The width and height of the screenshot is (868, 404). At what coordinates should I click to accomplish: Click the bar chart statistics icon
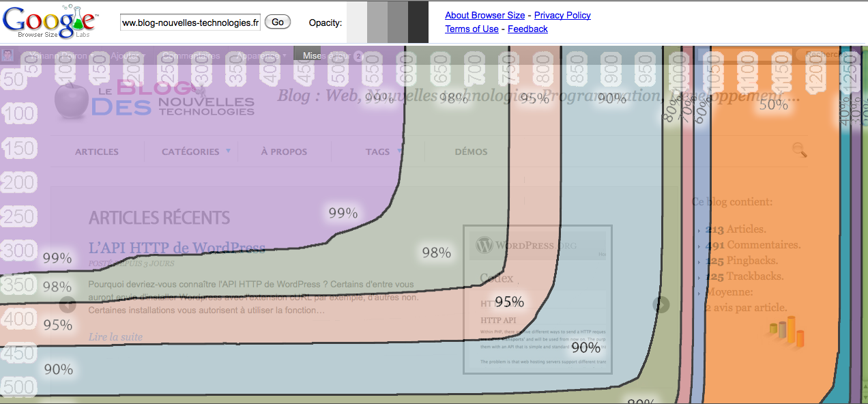pos(787,332)
